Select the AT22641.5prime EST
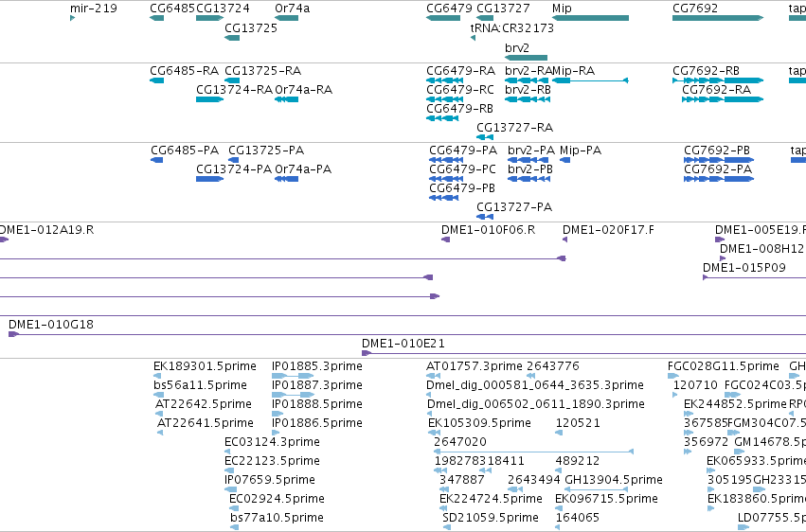 click(x=160, y=433)
